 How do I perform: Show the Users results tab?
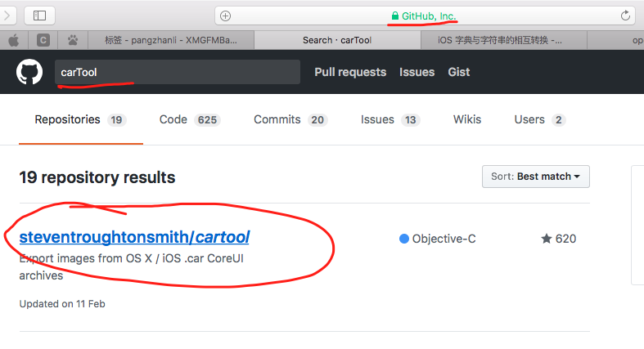(x=540, y=120)
